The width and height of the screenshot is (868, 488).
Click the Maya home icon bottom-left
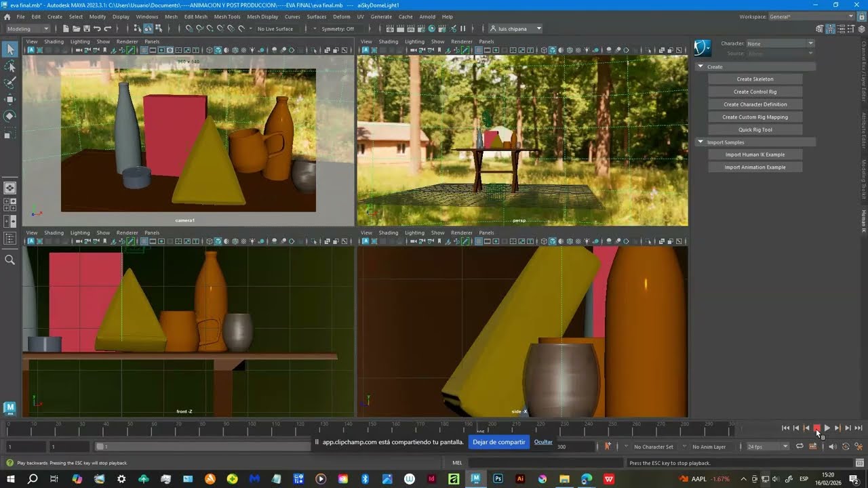click(x=9, y=407)
